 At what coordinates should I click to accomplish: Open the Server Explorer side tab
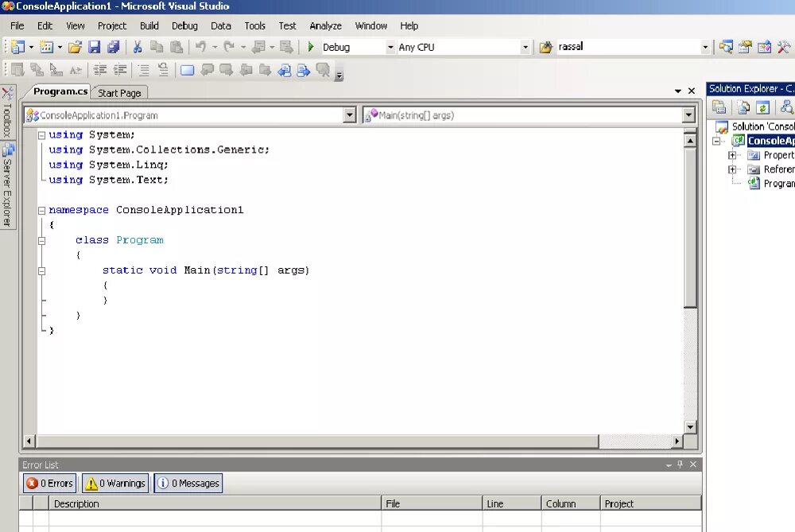coord(7,185)
